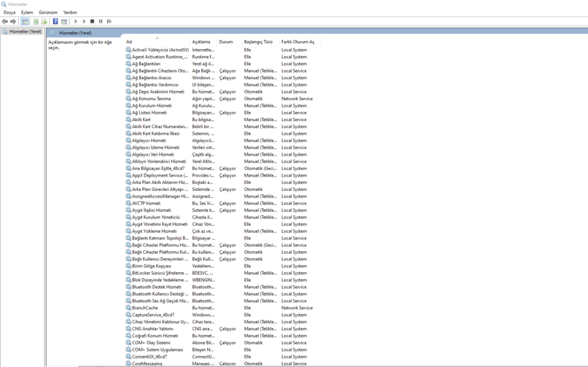
Task: Click gear icon beside AllJoyn Yönlendirici Hizmeti
Action: coord(128,161)
